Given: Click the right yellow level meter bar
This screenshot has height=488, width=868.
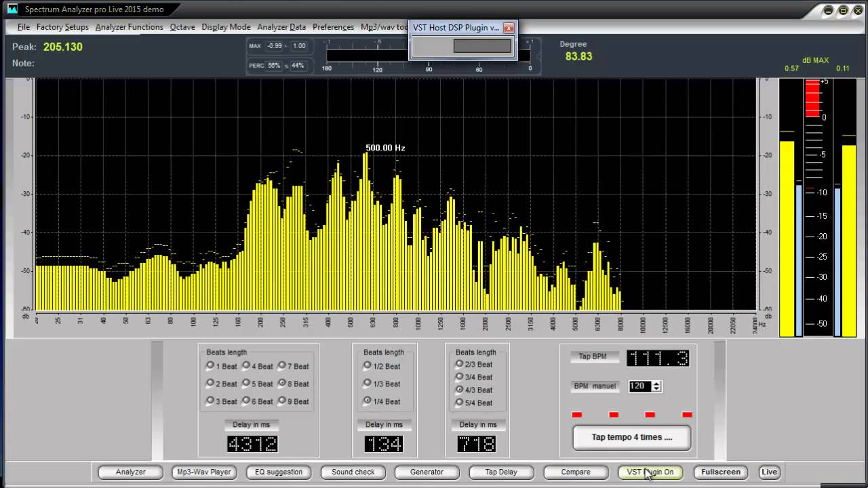Looking at the screenshot, I should 849,241.
